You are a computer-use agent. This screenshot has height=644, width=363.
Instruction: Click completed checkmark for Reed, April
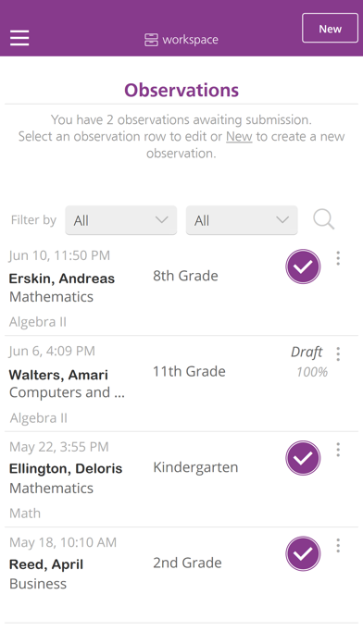[x=303, y=553]
